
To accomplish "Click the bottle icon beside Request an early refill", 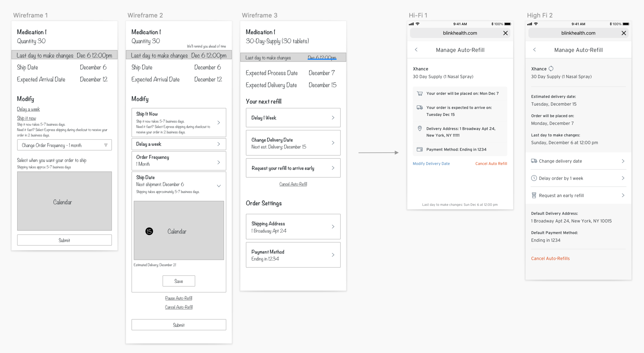I will (x=534, y=195).
